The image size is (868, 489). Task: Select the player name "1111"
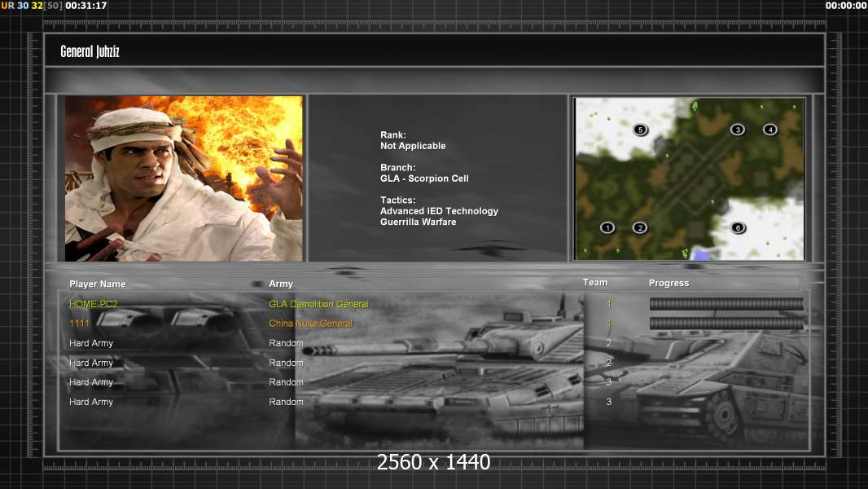coord(79,324)
